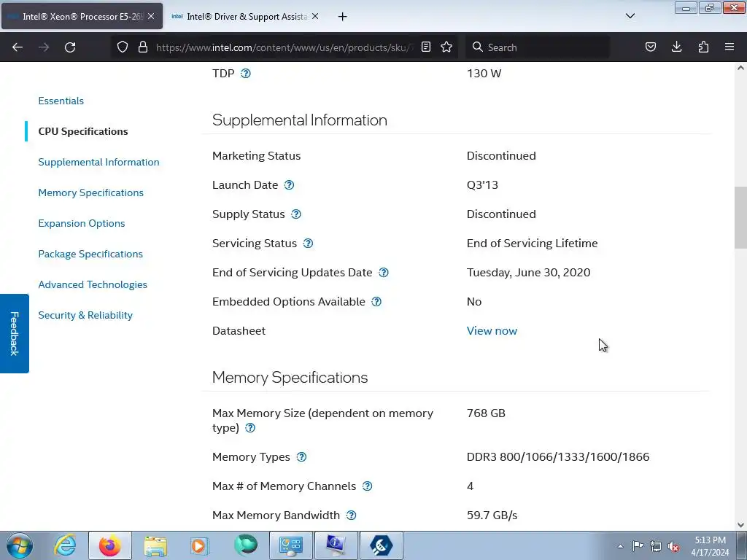Show help for TDP
This screenshot has width=747, height=560.
click(245, 74)
